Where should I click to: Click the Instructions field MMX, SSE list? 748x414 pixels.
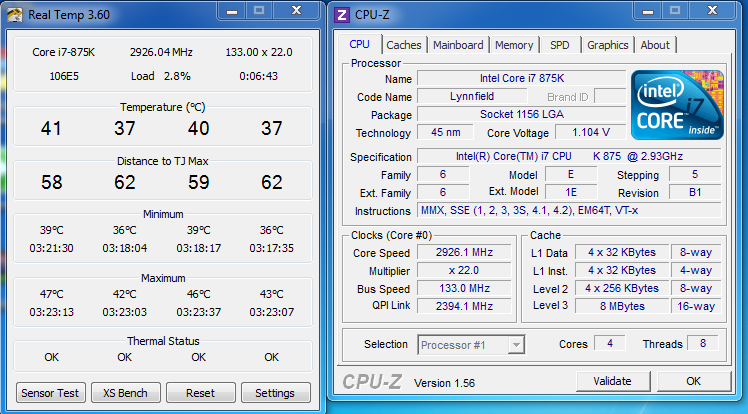[x=569, y=210]
